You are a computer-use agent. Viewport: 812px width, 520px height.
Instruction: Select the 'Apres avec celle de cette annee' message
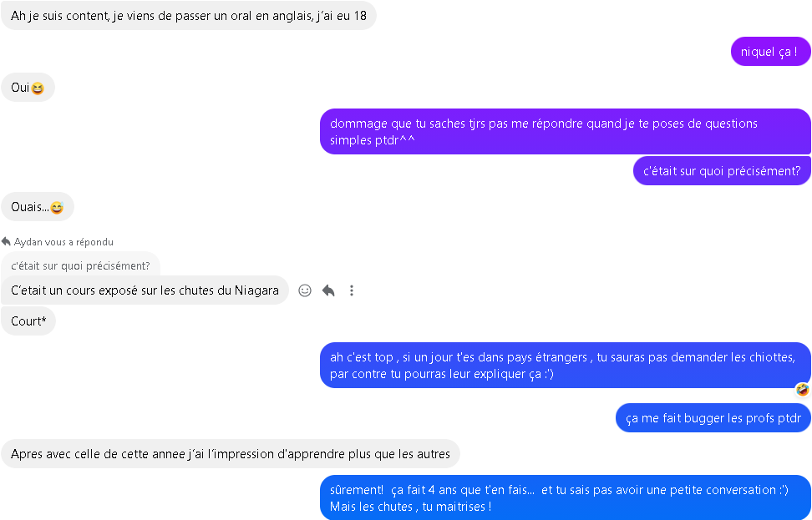pos(231,454)
